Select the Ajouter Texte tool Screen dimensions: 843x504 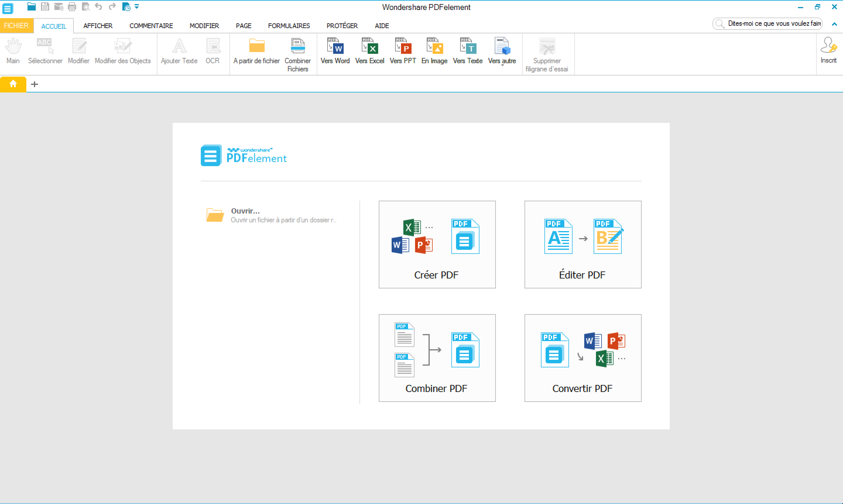(179, 51)
